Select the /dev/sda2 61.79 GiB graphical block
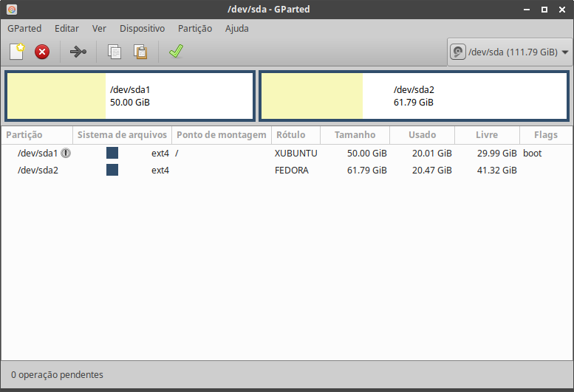The height and width of the screenshot is (392, 574). pos(414,96)
